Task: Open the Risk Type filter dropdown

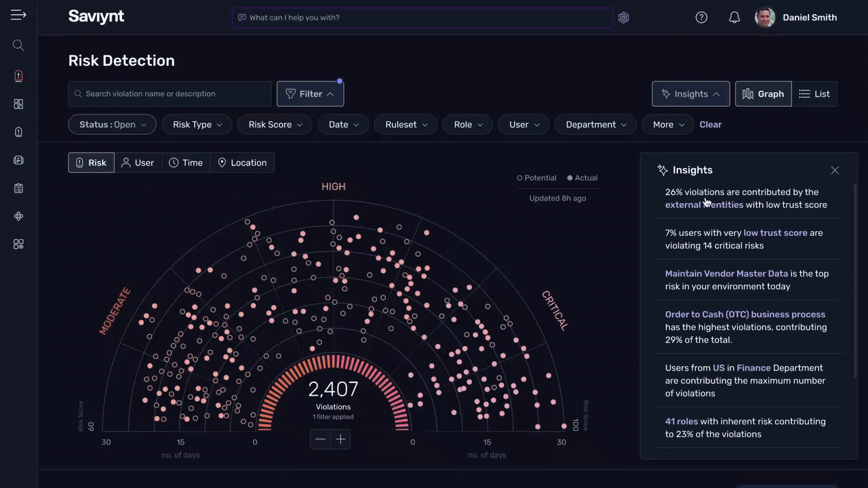Action: (x=197, y=125)
